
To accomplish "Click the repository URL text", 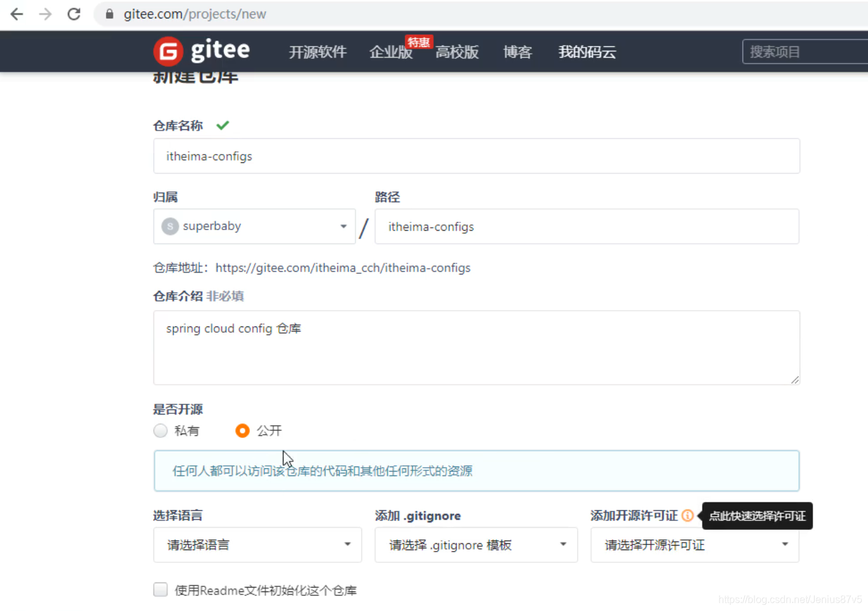I will coord(343,268).
